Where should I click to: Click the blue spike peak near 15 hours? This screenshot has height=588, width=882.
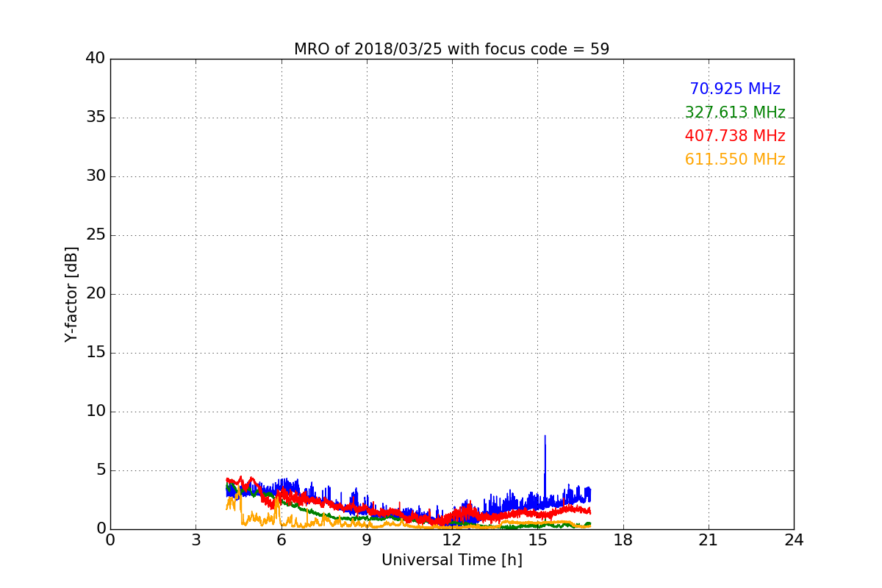click(x=545, y=436)
